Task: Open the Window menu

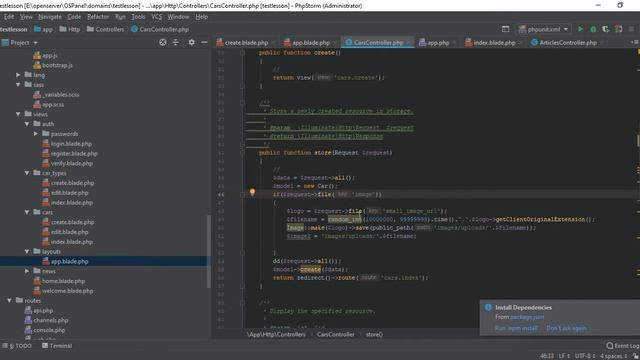Action: click(178, 17)
